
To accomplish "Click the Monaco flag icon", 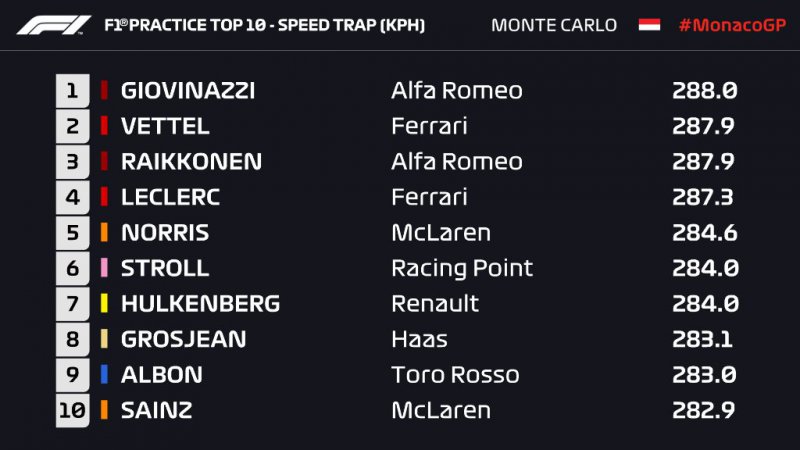I will 649,24.
